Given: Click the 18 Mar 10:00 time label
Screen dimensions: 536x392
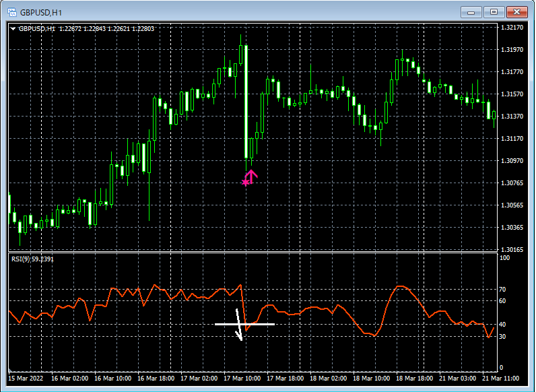Looking at the screenshot, I should click(371, 379).
